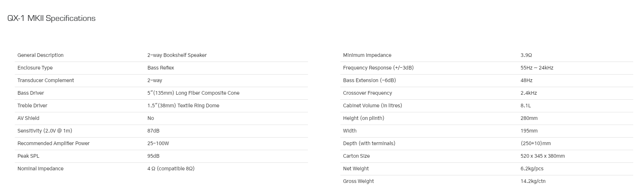This screenshot has height=193, width=644.
Task: Click the Nominal Impedance value text
Action: [171, 169]
